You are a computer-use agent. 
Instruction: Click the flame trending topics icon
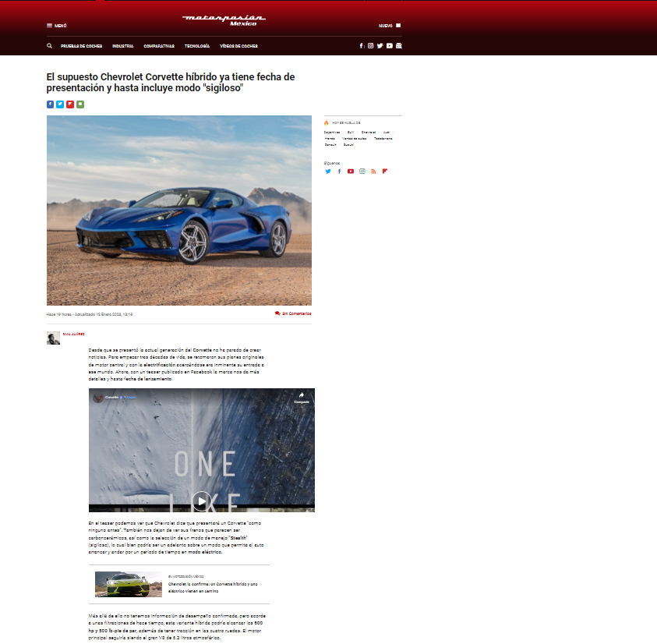pyautogui.click(x=326, y=123)
